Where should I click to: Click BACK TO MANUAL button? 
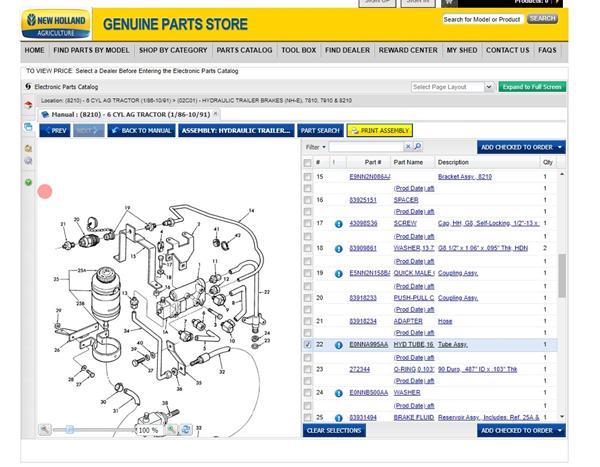142,131
